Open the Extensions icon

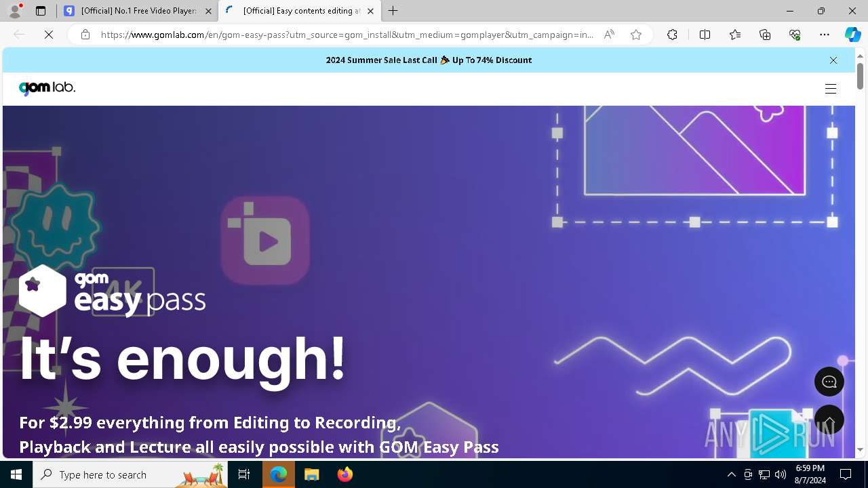pos(672,35)
